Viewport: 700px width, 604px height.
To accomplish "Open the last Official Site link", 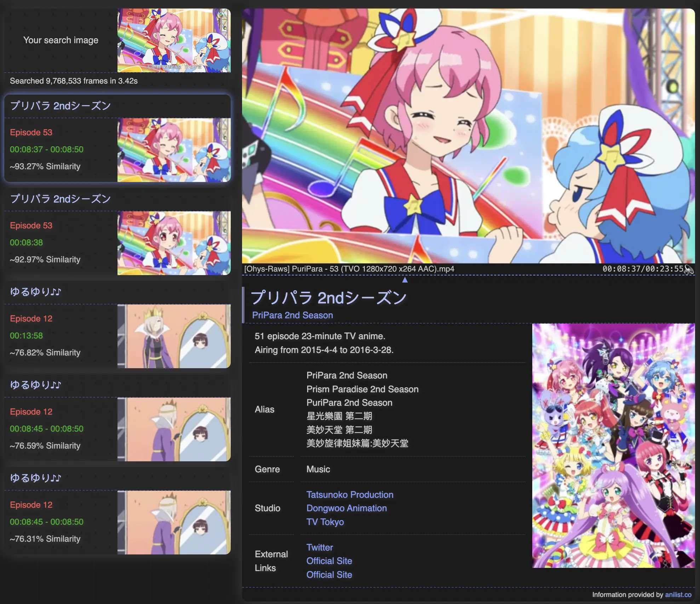I will coord(329,575).
